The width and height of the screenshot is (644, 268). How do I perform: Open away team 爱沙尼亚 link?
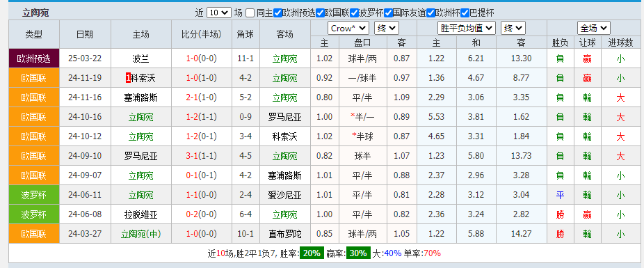[284, 195]
